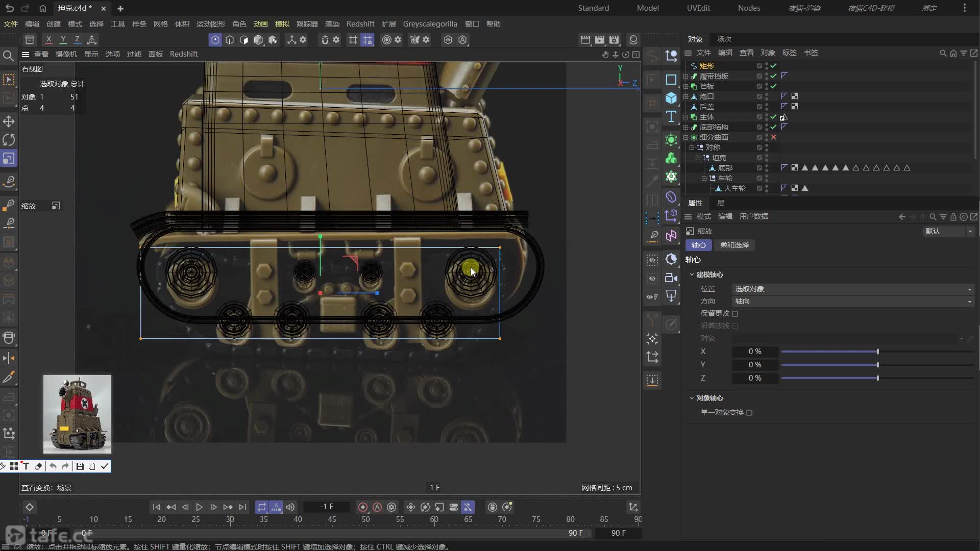
Task: Add a Cube primitive object
Action: pyautogui.click(x=671, y=98)
